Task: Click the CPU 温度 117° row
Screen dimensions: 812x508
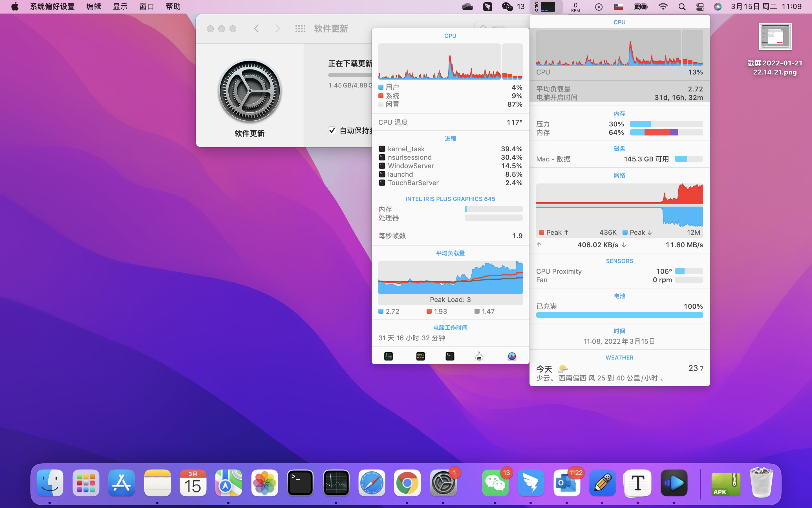Action: (x=450, y=122)
